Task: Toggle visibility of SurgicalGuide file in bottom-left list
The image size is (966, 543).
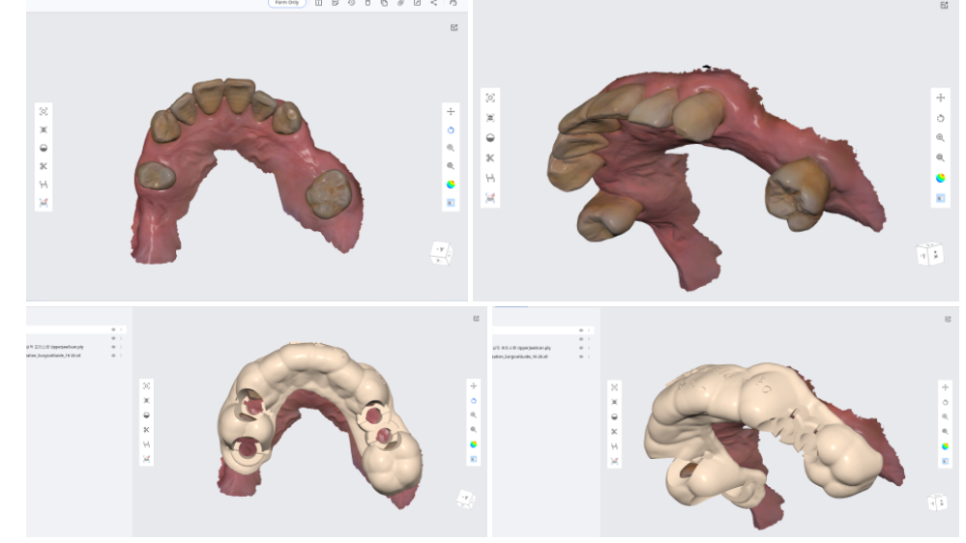Action: point(113,355)
